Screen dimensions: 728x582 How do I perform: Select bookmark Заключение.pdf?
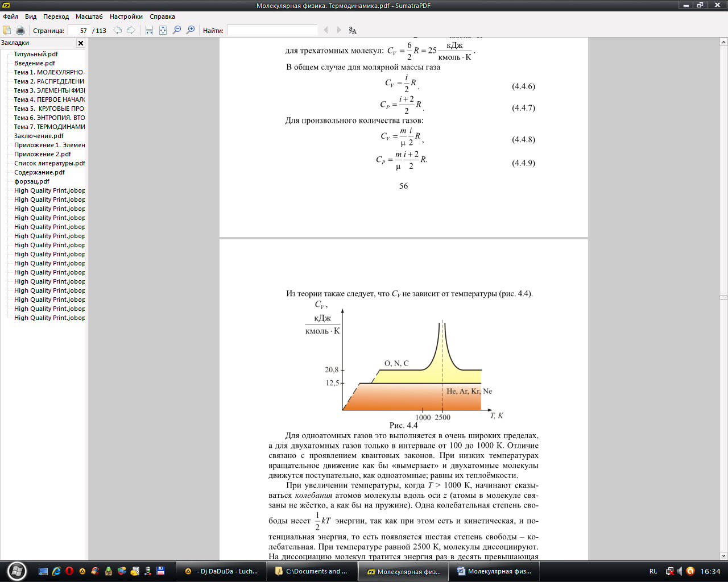39,136
